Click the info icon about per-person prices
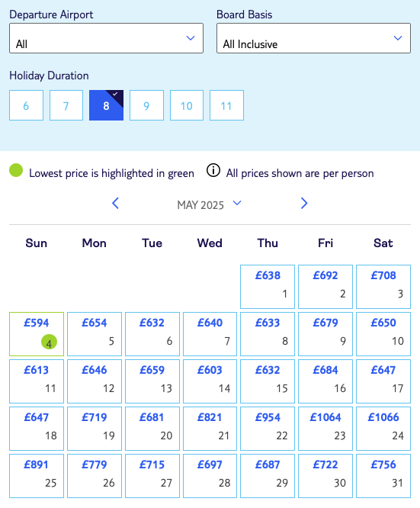The height and width of the screenshot is (508, 420). click(213, 170)
